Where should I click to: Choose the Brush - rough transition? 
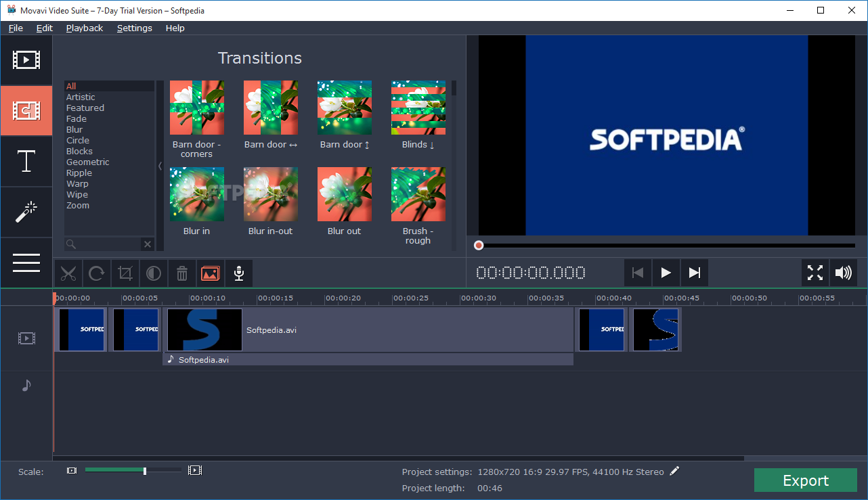pos(418,195)
